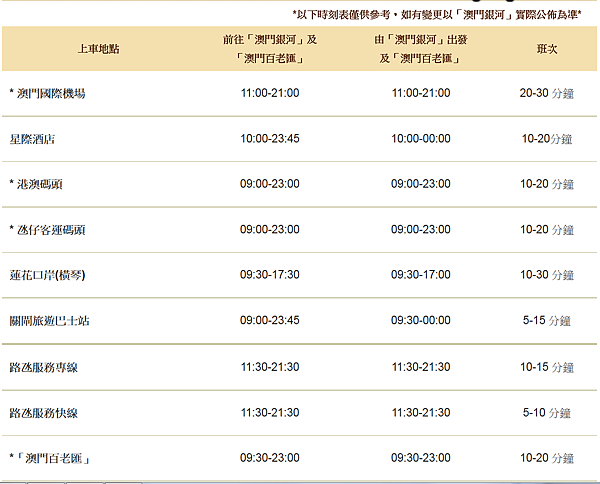The image size is (600, 484).
Task: Select the 由「澳門銀河」出發 column header
Action: coord(421,49)
